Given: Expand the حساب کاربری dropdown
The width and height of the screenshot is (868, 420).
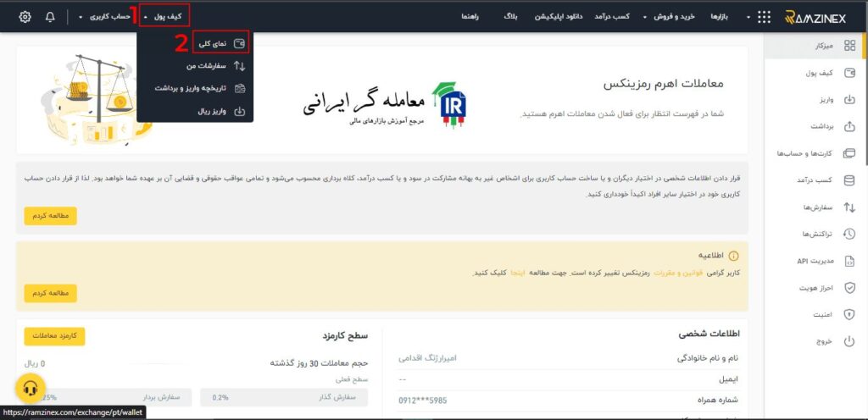Looking at the screenshot, I should pos(104,17).
